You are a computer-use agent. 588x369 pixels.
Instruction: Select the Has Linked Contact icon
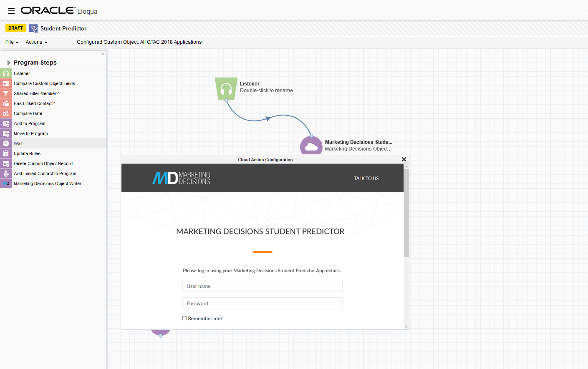[x=6, y=103]
